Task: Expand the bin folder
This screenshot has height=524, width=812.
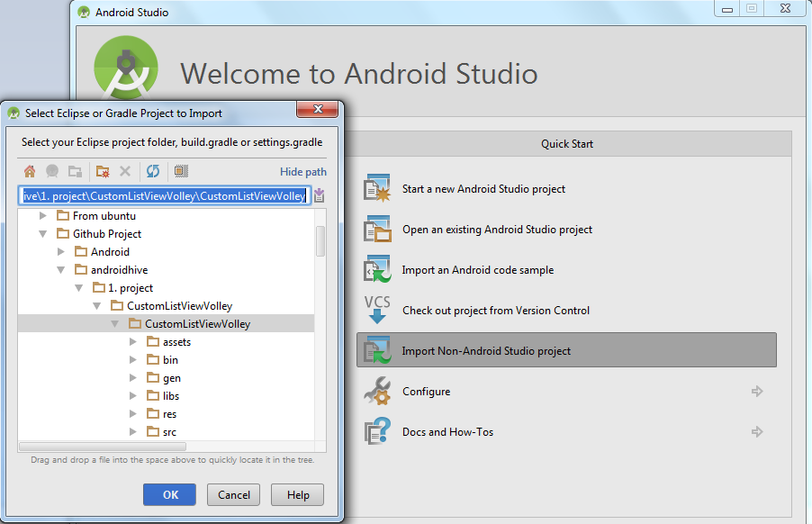Action: 133,360
